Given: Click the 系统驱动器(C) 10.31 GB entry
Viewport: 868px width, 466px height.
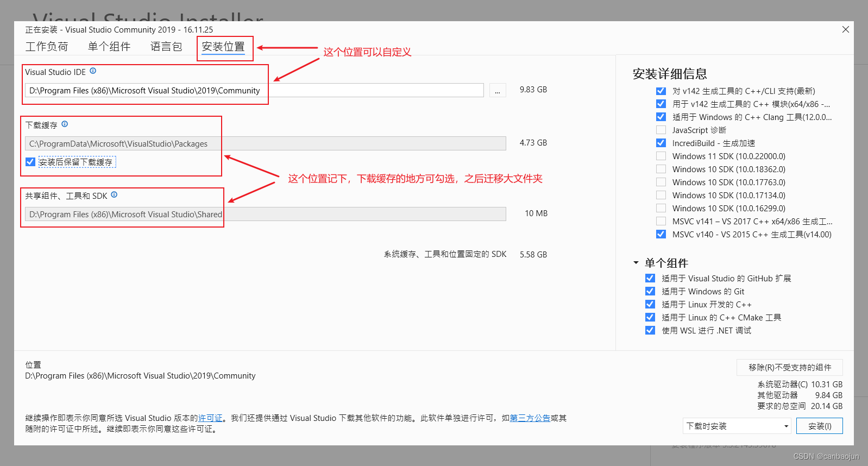Looking at the screenshot, I should click(x=800, y=384).
